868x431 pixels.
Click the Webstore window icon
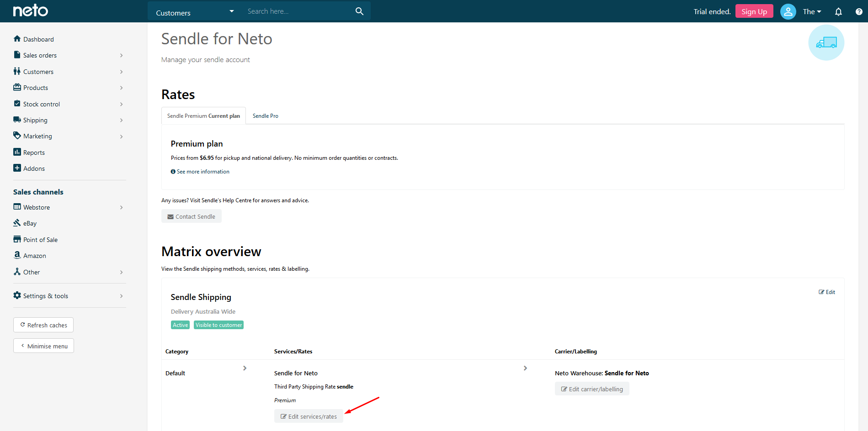point(17,207)
